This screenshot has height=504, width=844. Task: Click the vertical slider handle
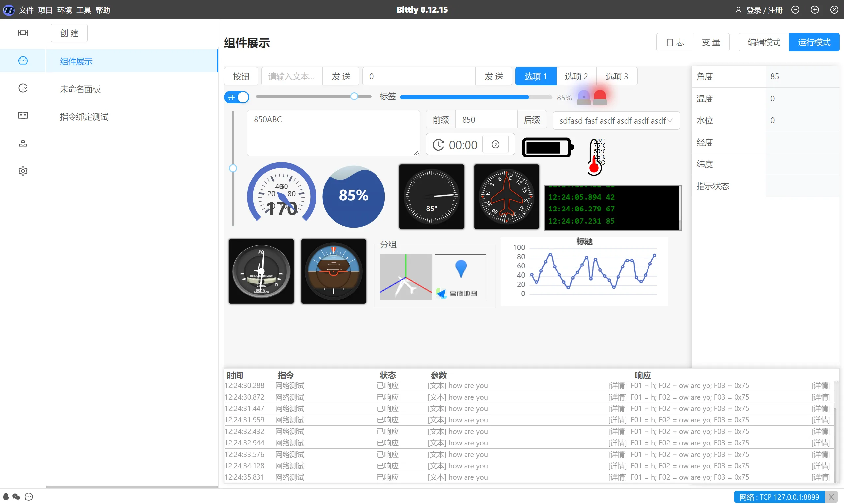[233, 168]
